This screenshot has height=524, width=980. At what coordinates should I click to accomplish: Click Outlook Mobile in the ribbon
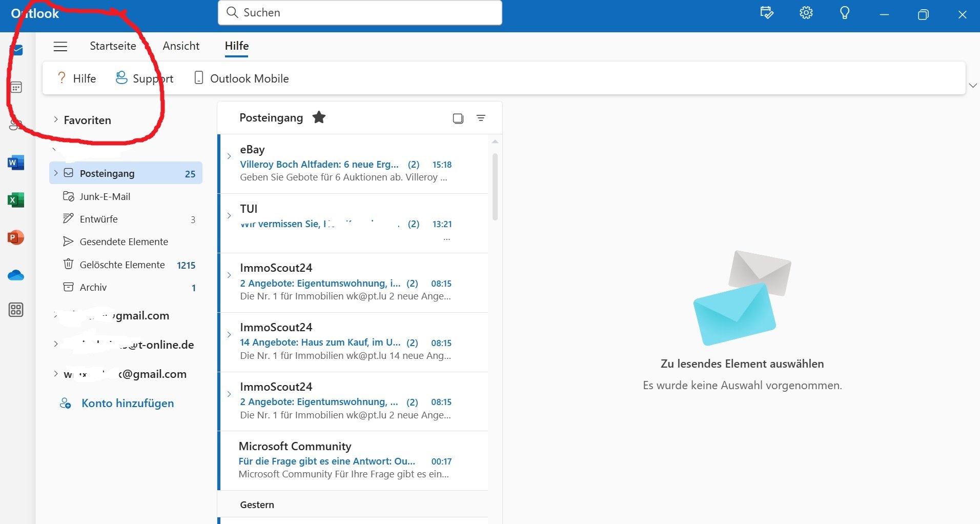point(241,78)
